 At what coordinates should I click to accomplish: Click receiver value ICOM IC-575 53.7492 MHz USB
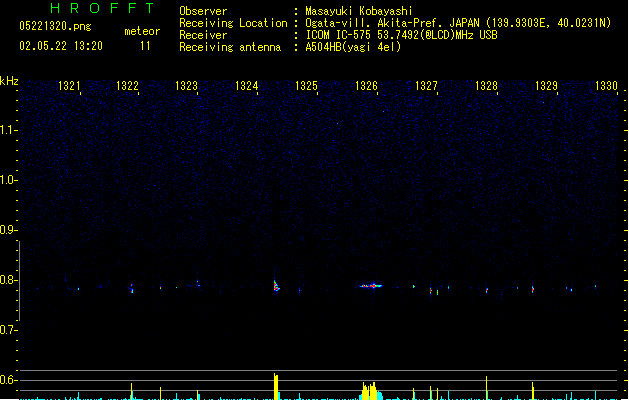(402, 35)
